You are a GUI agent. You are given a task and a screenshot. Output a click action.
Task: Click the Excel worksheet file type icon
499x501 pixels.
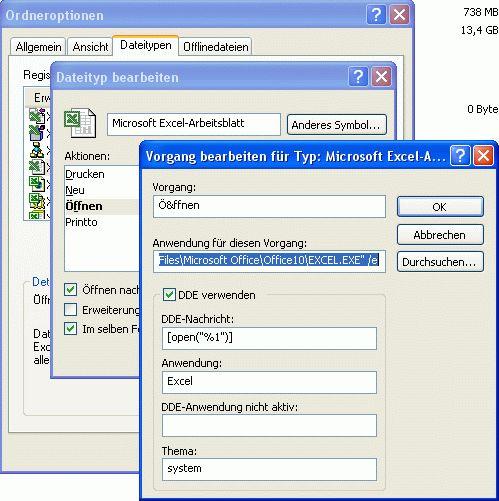click(80, 123)
